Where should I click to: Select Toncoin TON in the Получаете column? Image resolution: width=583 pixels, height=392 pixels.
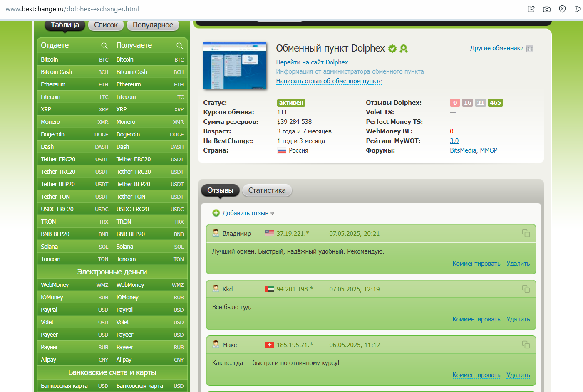(x=150, y=259)
